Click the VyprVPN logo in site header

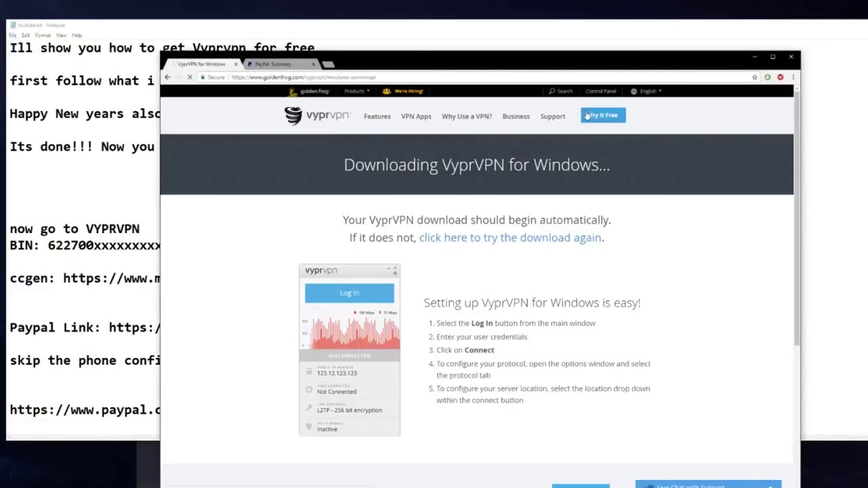tap(317, 116)
